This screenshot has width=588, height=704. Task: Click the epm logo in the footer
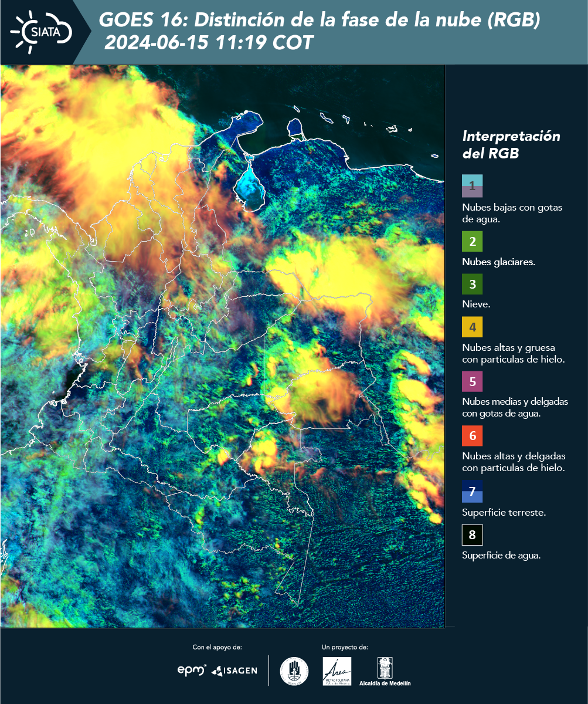(x=191, y=669)
